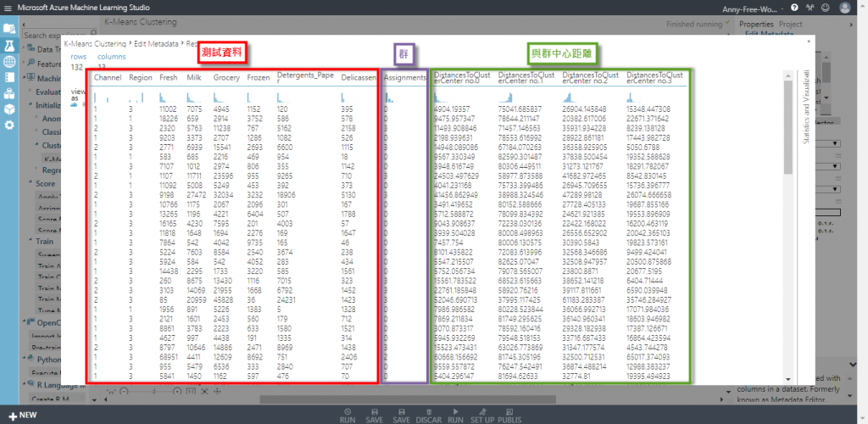Open Trained Models cube icon
Screen dimensions: 868x424
click(x=8, y=109)
